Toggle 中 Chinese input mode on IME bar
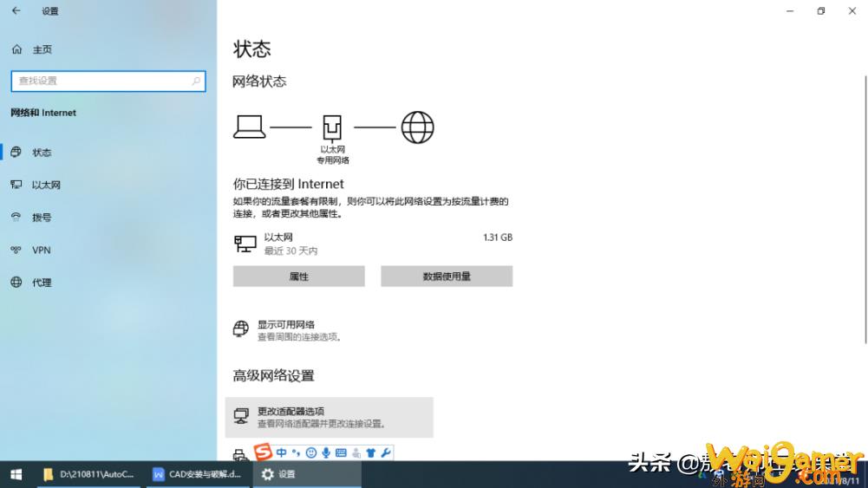Viewport: 868px width, 488px height. [282, 452]
